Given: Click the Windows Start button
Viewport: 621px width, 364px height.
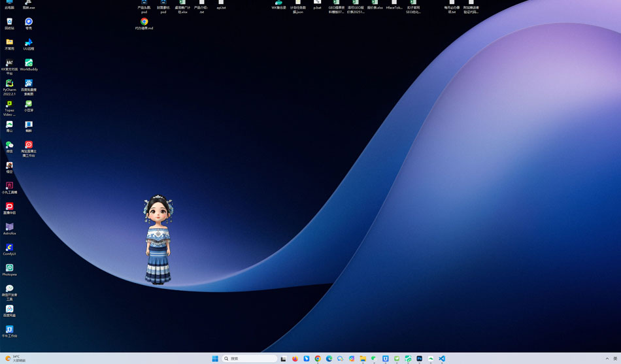Looking at the screenshot, I should [x=215, y=359].
